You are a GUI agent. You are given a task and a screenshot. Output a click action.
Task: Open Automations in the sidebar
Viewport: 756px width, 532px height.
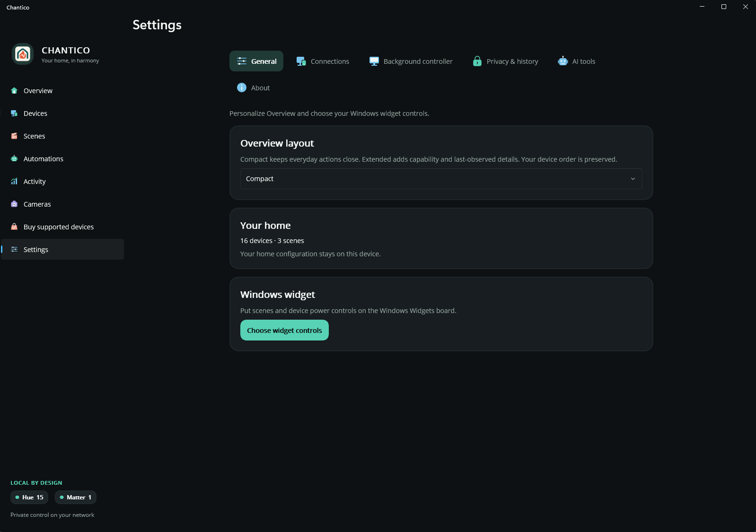click(62, 159)
